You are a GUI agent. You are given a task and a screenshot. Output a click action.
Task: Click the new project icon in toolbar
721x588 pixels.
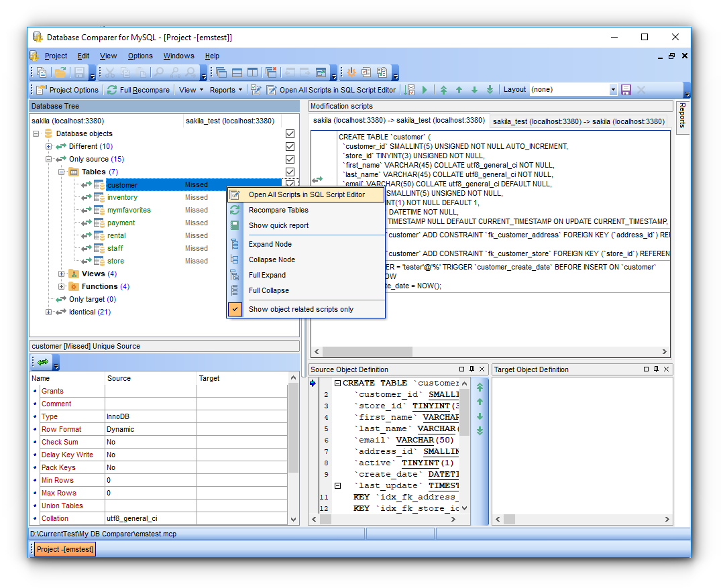pos(42,72)
